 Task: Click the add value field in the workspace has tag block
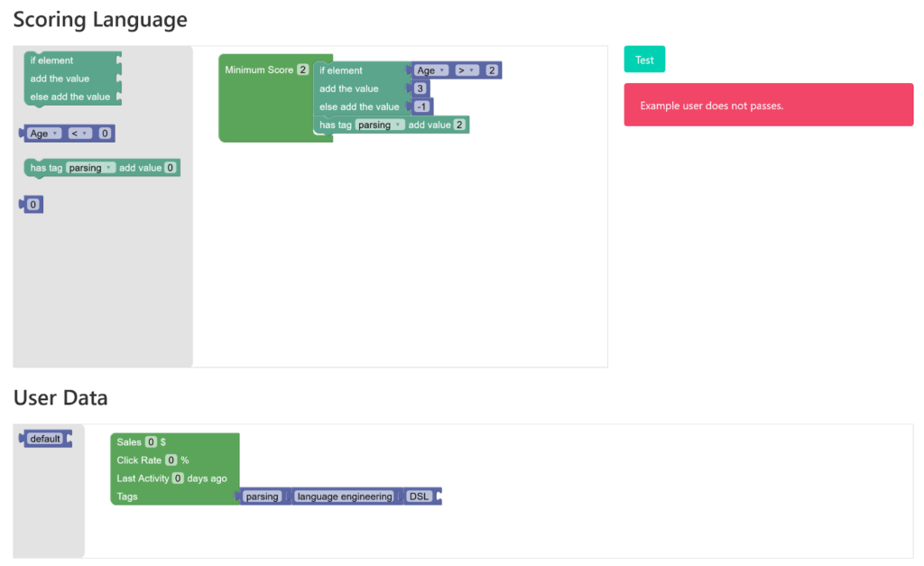[x=459, y=125]
